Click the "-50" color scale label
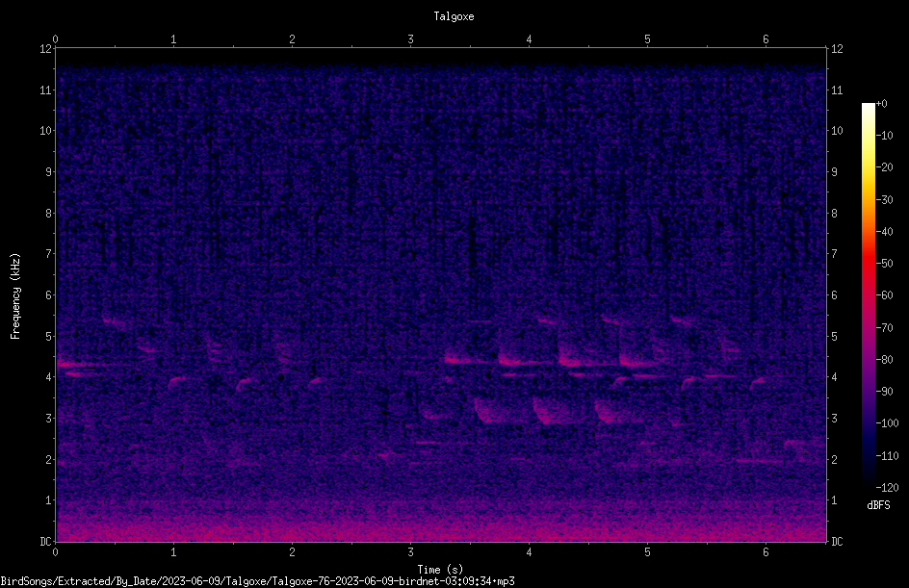 pyautogui.click(x=885, y=264)
